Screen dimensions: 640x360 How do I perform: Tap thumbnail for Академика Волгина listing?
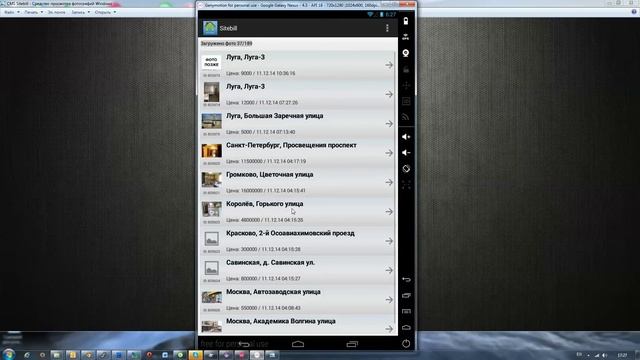[211, 326]
